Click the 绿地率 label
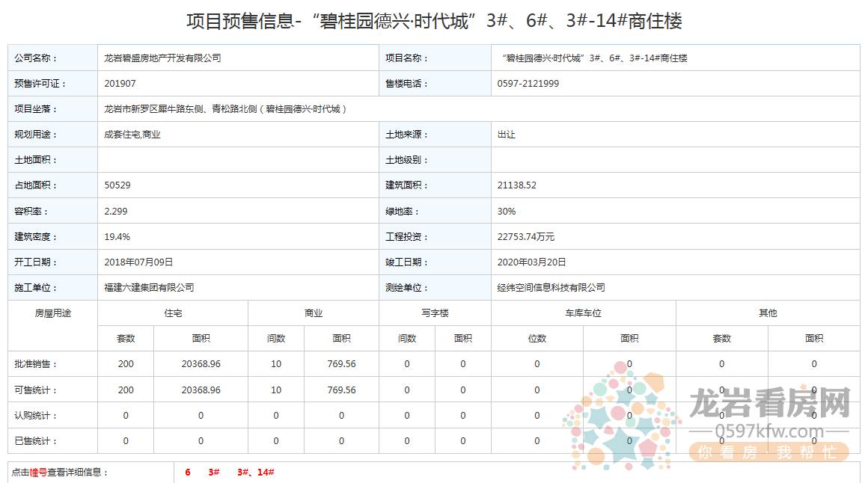Screen dimensions: 868x483 (x=403, y=212)
